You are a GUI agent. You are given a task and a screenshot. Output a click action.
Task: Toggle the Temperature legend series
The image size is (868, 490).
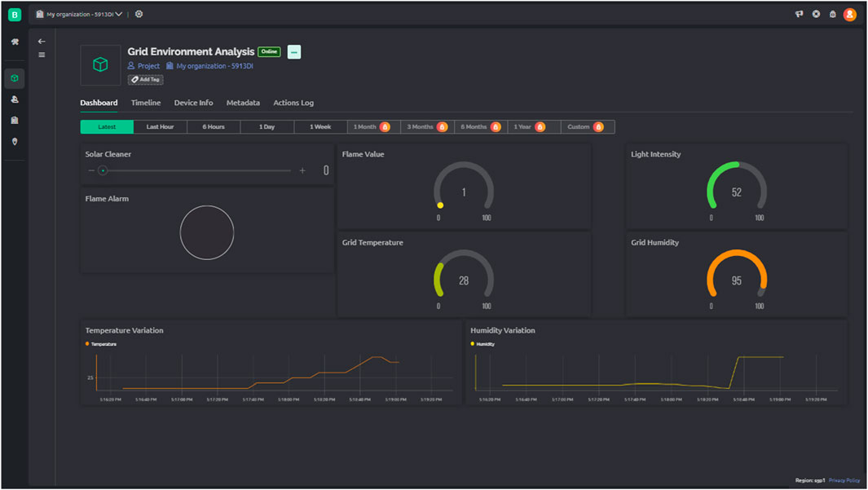[x=101, y=344]
